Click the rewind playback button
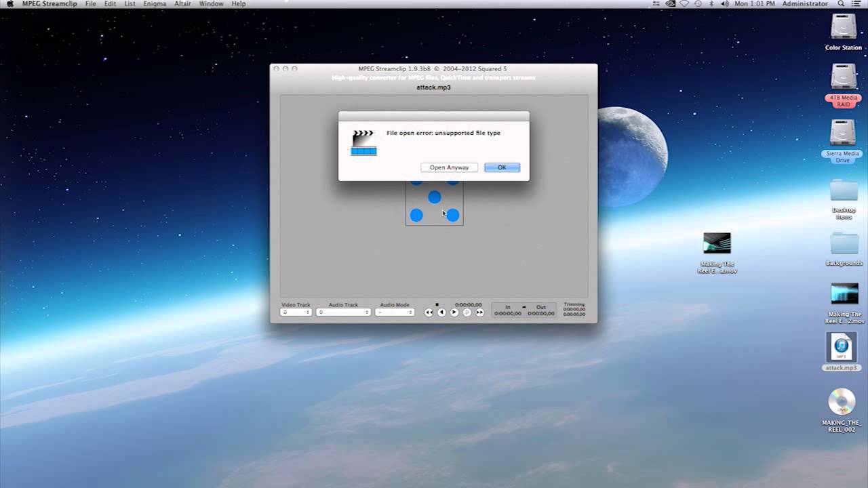The width and height of the screenshot is (868, 488). tap(429, 312)
